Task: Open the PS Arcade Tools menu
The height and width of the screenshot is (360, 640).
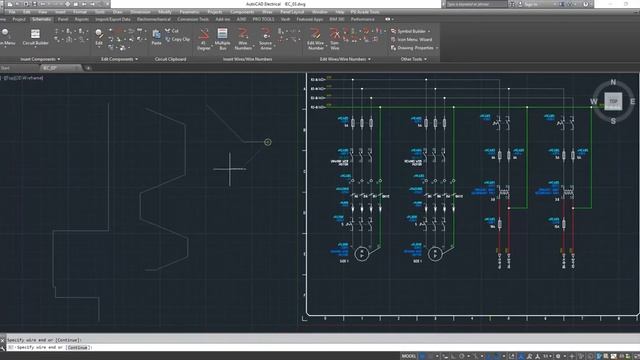Action: (x=365, y=12)
